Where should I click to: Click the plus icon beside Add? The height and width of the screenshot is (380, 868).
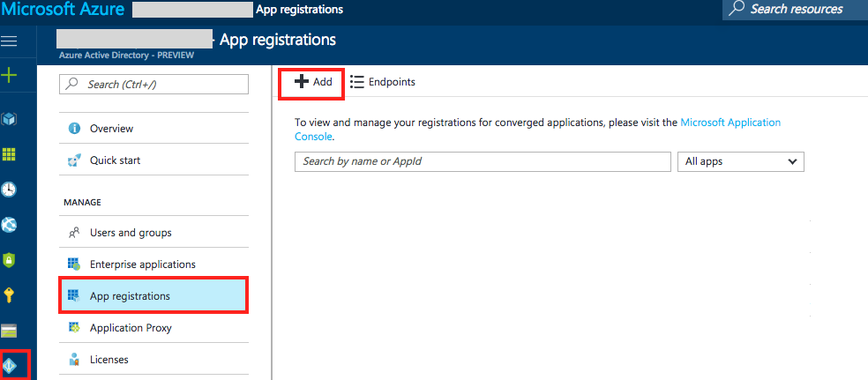(301, 82)
